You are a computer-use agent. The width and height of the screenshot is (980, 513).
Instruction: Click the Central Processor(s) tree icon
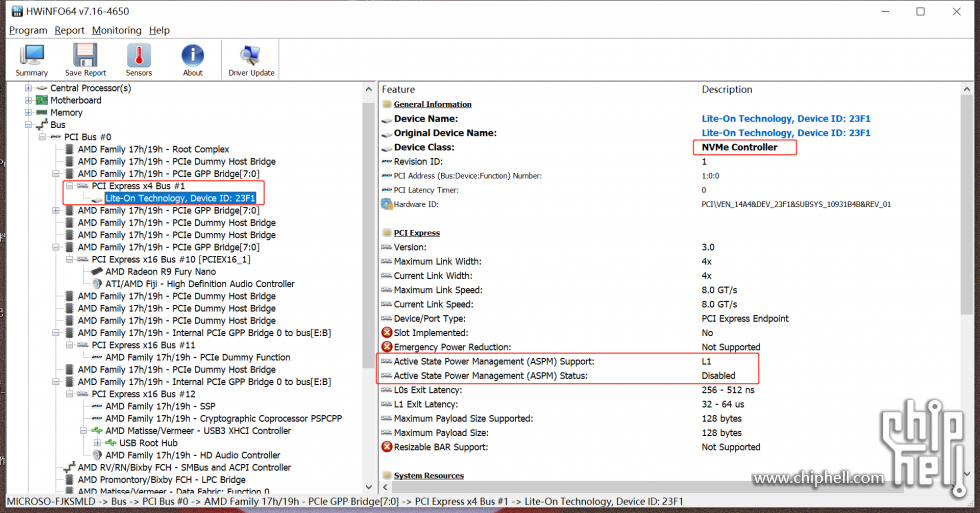pyautogui.click(x=42, y=88)
